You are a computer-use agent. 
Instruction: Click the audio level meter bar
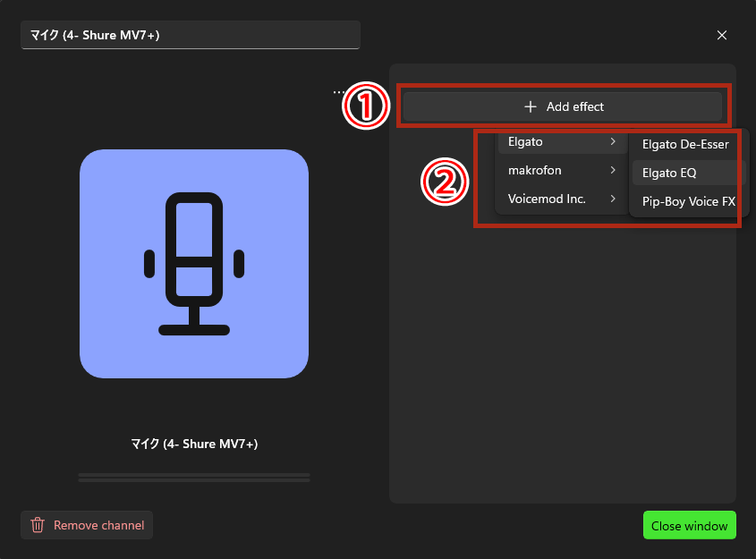194,478
